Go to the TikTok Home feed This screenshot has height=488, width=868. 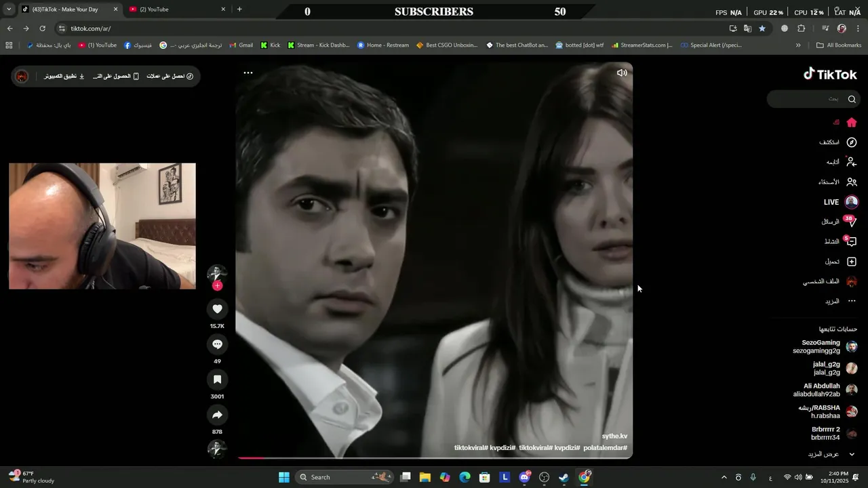(846, 122)
